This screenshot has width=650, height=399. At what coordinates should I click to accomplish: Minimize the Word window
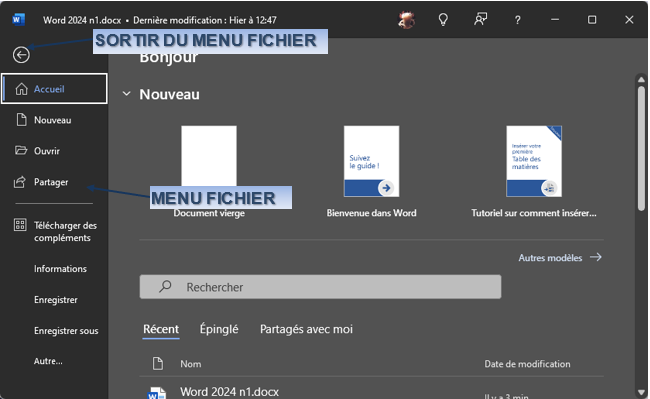point(555,19)
